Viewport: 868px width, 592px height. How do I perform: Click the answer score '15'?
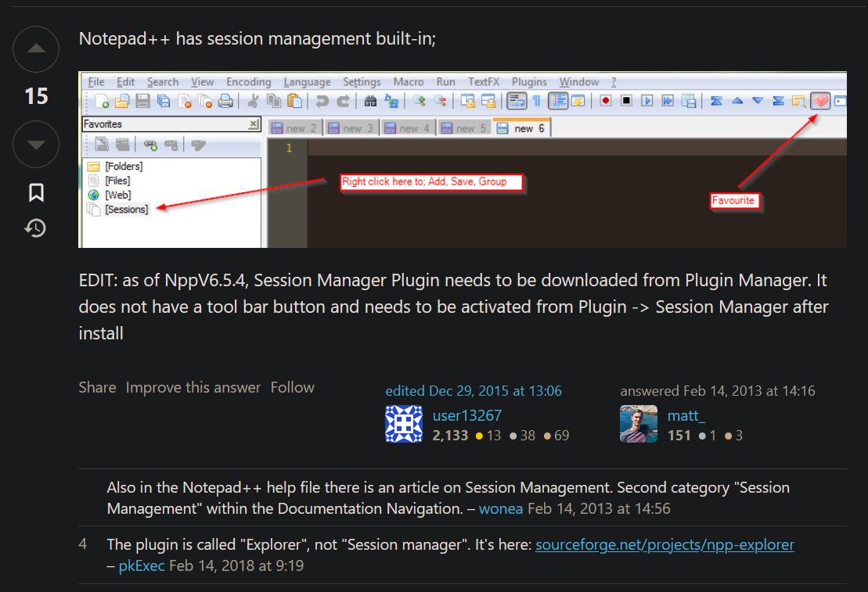(x=36, y=96)
